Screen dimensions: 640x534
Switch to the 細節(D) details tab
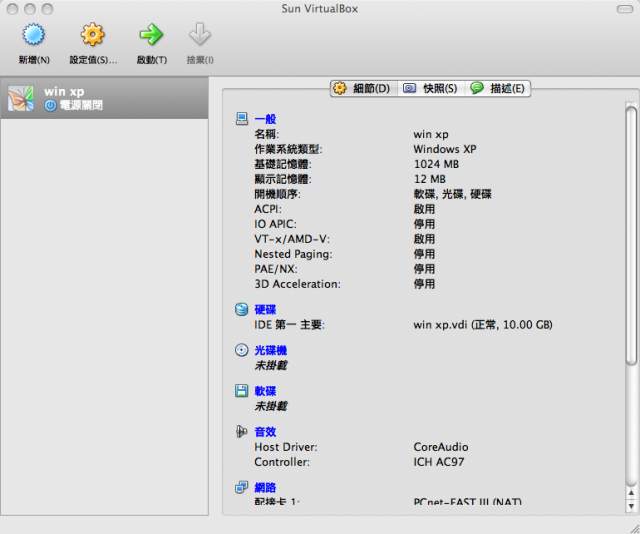(x=364, y=88)
